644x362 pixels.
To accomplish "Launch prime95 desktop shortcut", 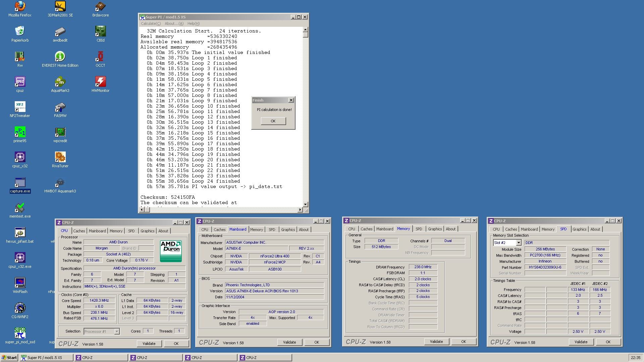I will click(20, 135).
